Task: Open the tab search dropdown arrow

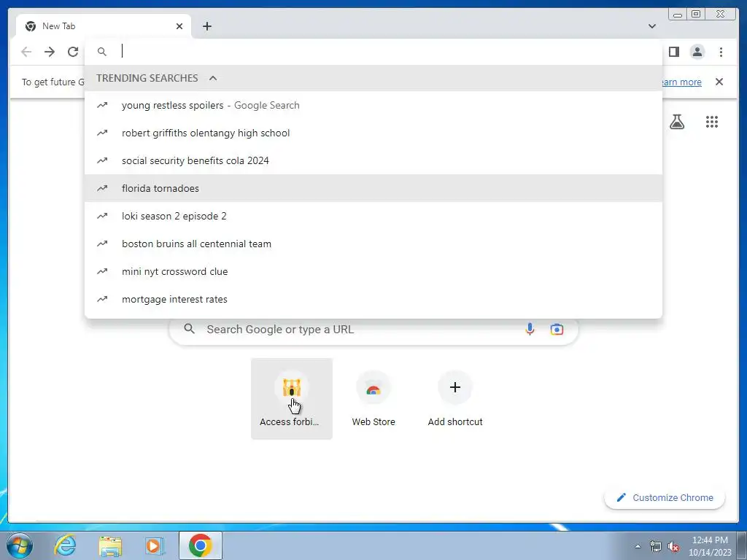Action: click(652, 26)
